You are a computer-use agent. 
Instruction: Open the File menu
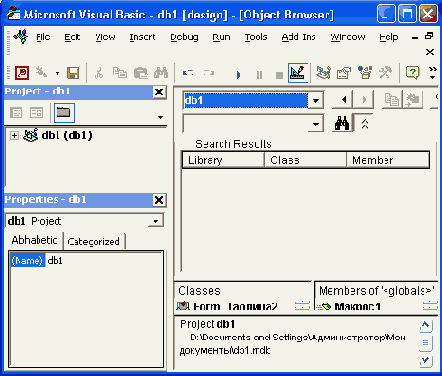click(x=43, y=37)
